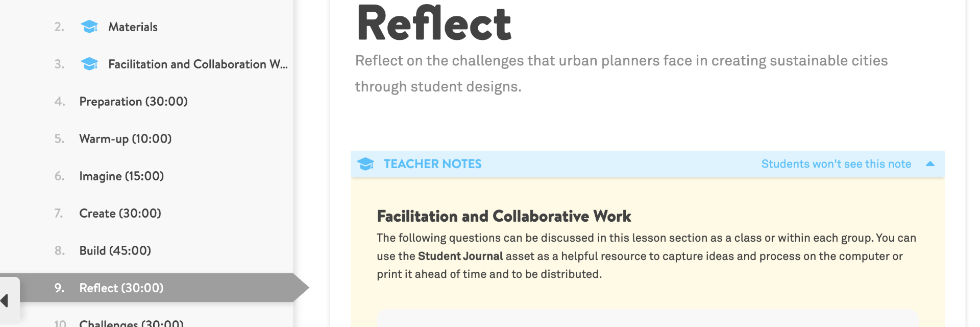Open the Imagine (15:00) section

[121, 176]
